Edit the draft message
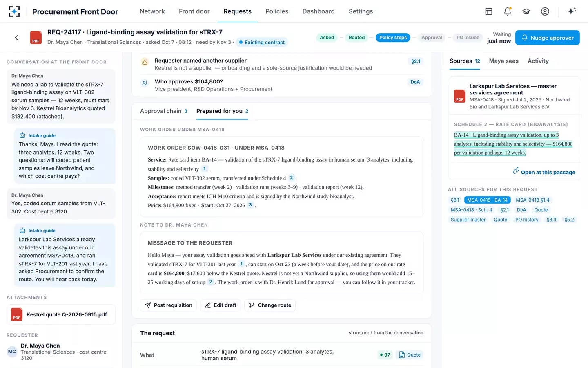This screenshot has width=588, height=368. [220, 305]
